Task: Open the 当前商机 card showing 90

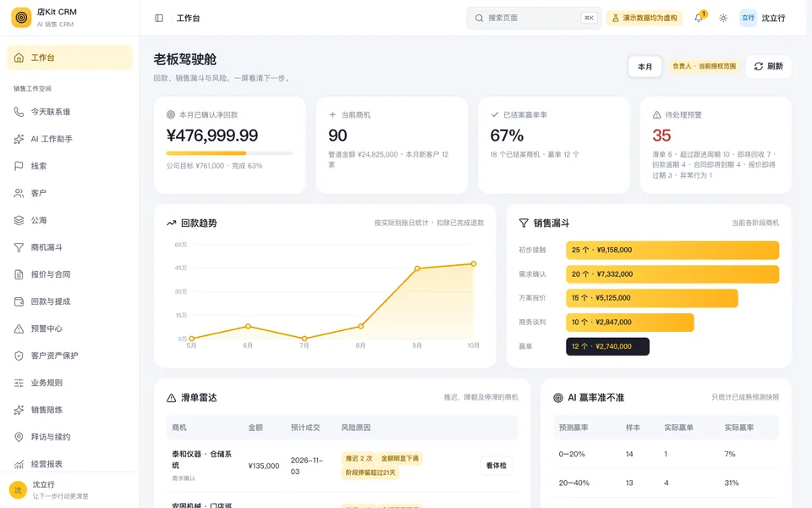Action: (x=392, y=145)
